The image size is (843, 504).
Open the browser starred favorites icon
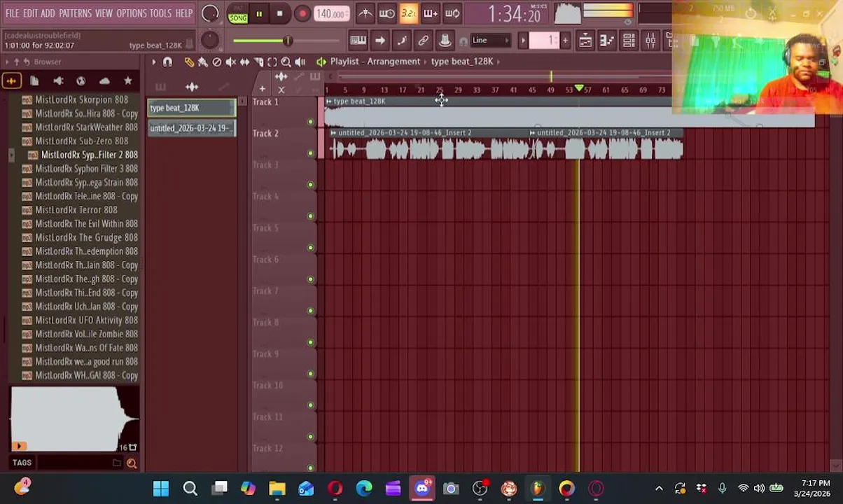(x=127, y=81)
